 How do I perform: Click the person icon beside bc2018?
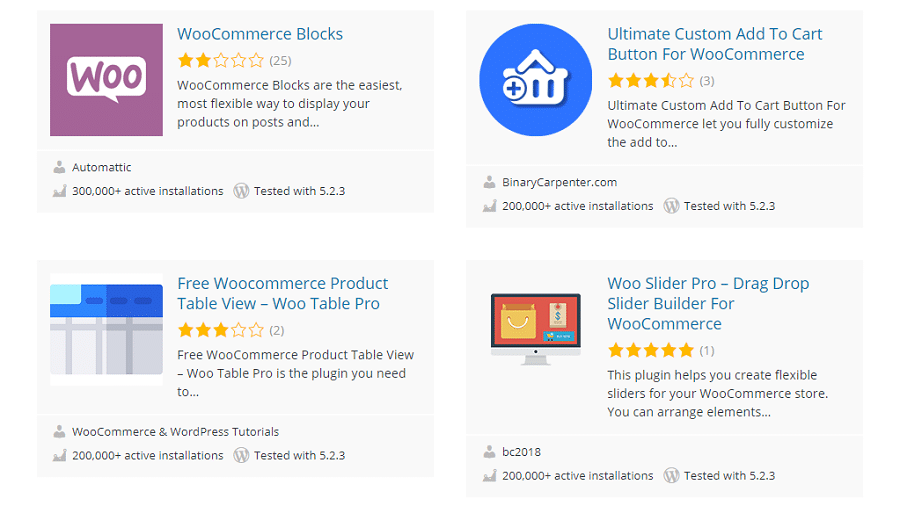489,452
